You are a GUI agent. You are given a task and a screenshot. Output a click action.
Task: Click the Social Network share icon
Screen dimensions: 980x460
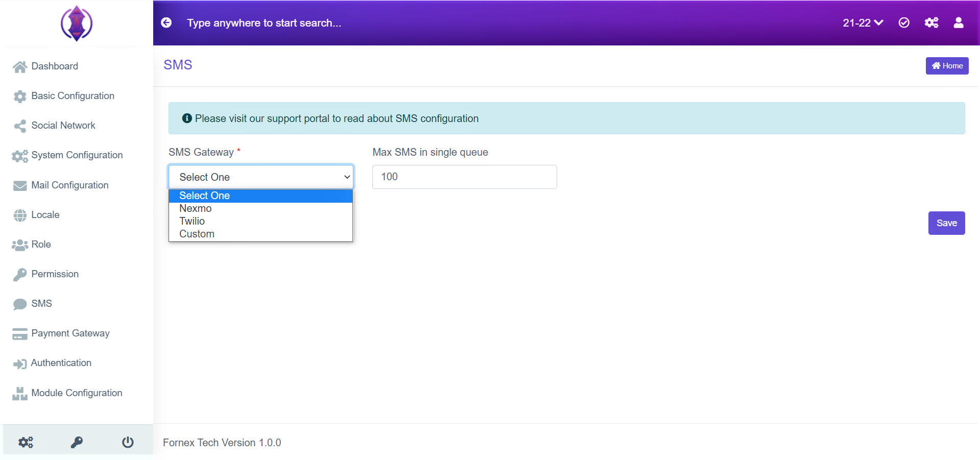[x=20, y=126]
